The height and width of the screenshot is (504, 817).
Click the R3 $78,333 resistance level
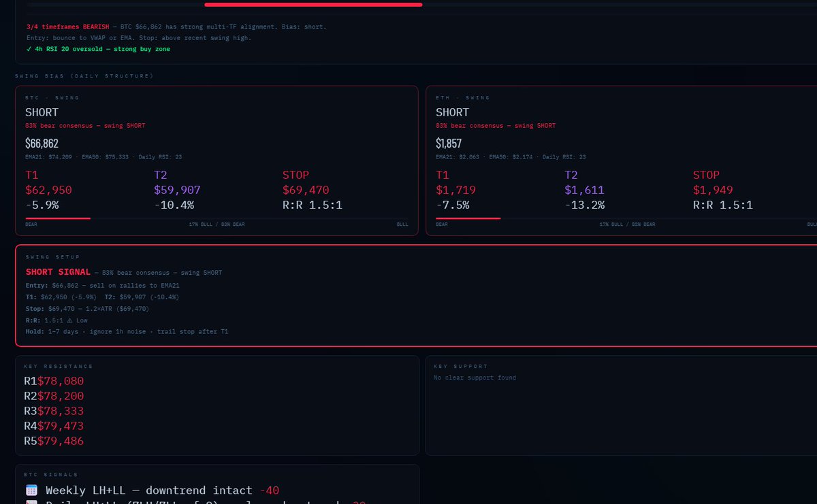[54, 411]
